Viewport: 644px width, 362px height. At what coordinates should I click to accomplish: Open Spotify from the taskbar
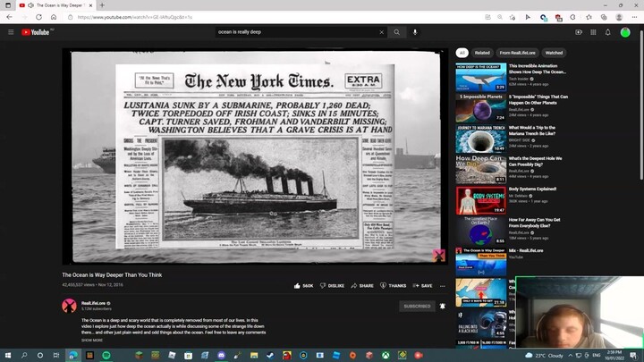point(106,355)
